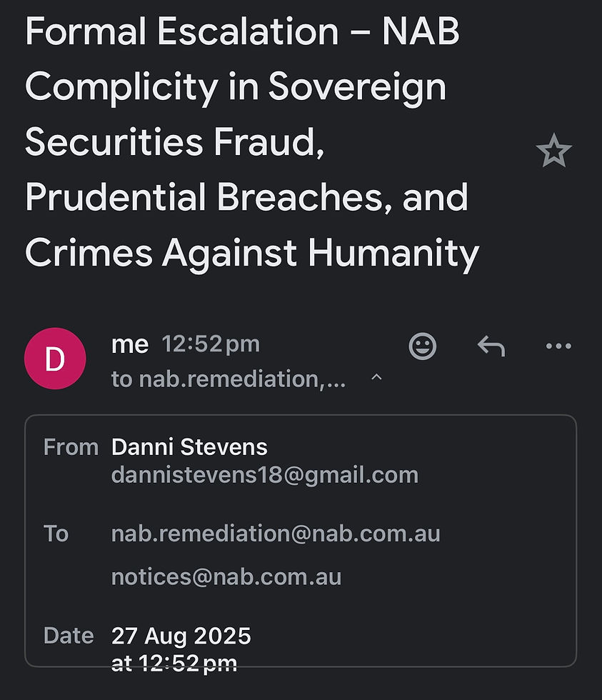Tap the sender name "me"
This screenshot has width=602, height=700.
[130, 344]
